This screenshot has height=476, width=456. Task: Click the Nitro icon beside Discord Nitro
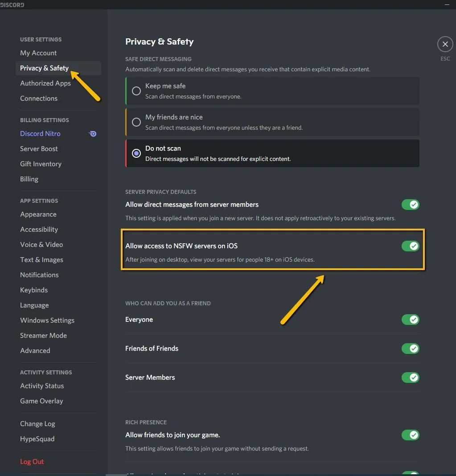click(93, 134)
